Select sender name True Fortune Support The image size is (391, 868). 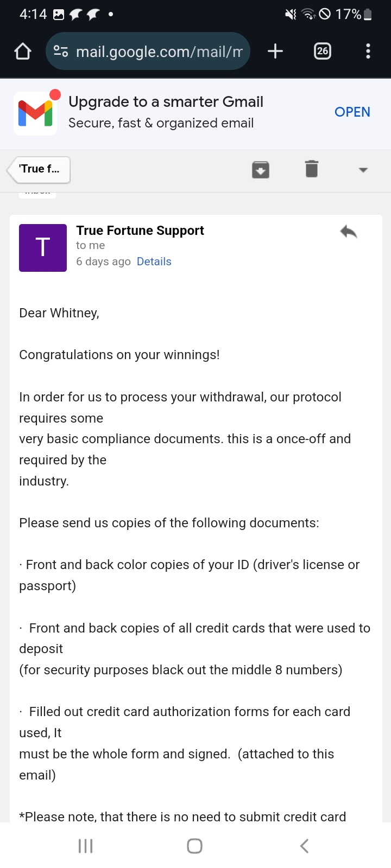click(140, 231)
